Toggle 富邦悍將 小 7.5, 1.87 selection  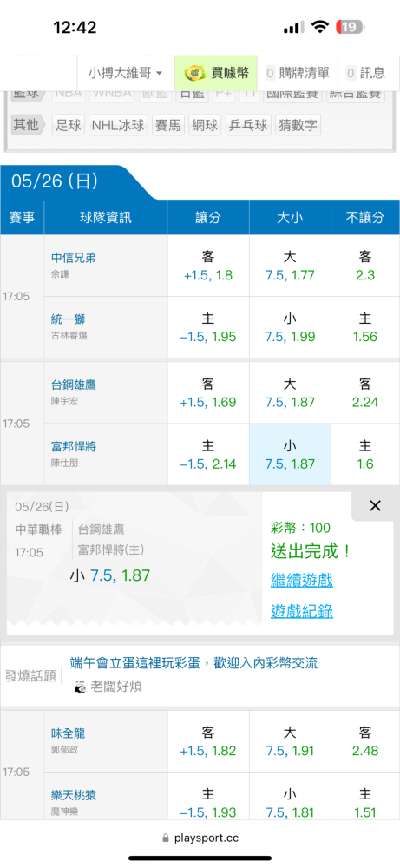pos(290,455)
